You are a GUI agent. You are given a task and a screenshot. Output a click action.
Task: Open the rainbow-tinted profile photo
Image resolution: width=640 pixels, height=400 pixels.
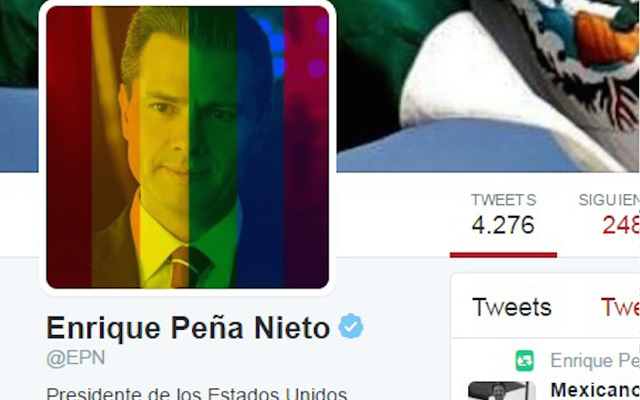(x=187, y=147)
